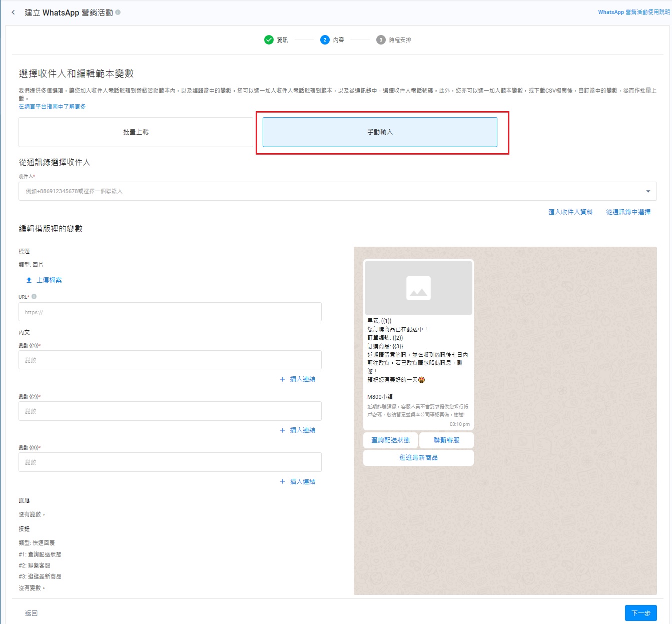Click the 從通訊錄中選擇 link

pos(628,212)
